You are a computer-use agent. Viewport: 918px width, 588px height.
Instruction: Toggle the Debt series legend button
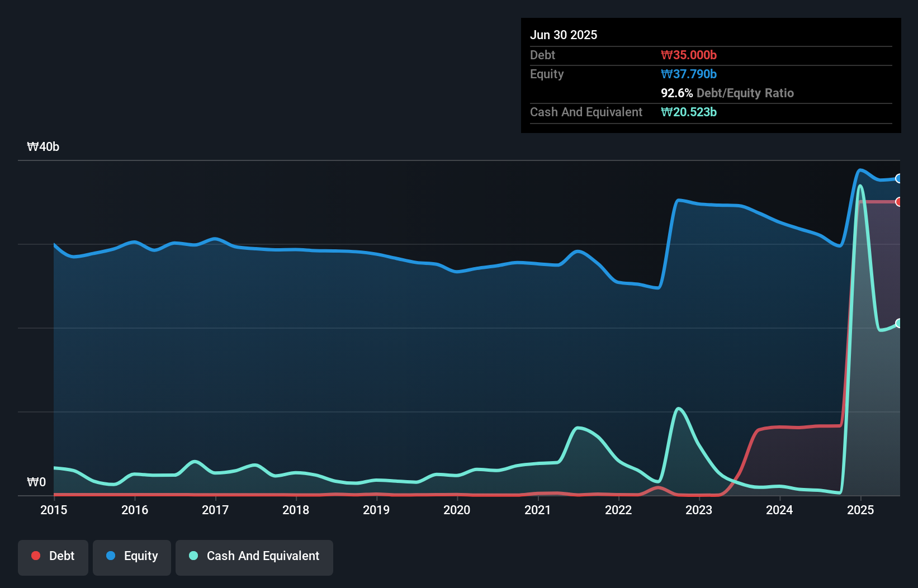(x=53, y=557)
